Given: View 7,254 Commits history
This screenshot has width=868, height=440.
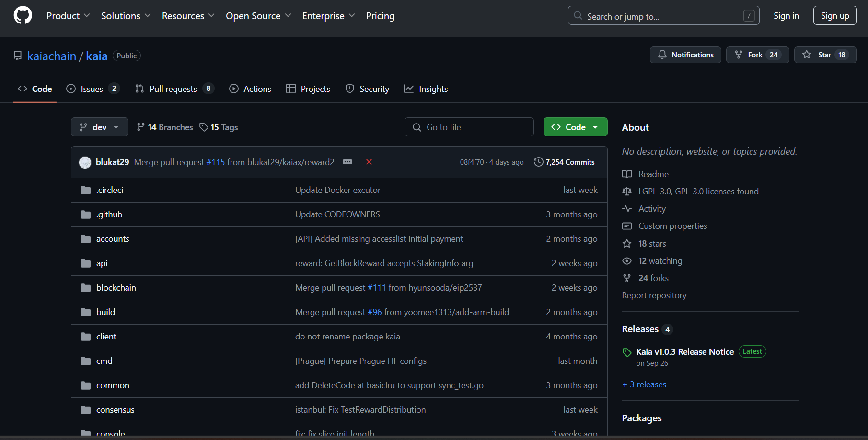Looking at the screenshot, I should [565, 162].
